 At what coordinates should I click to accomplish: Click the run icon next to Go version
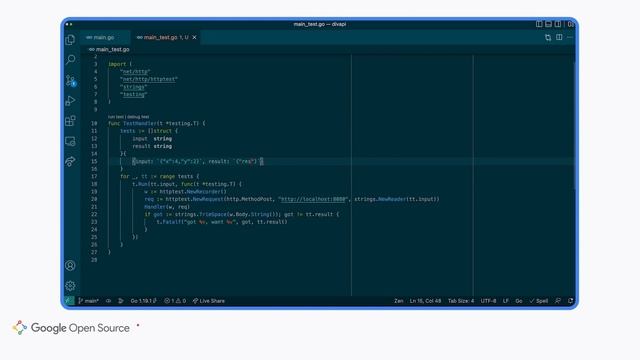click(121, 301)
